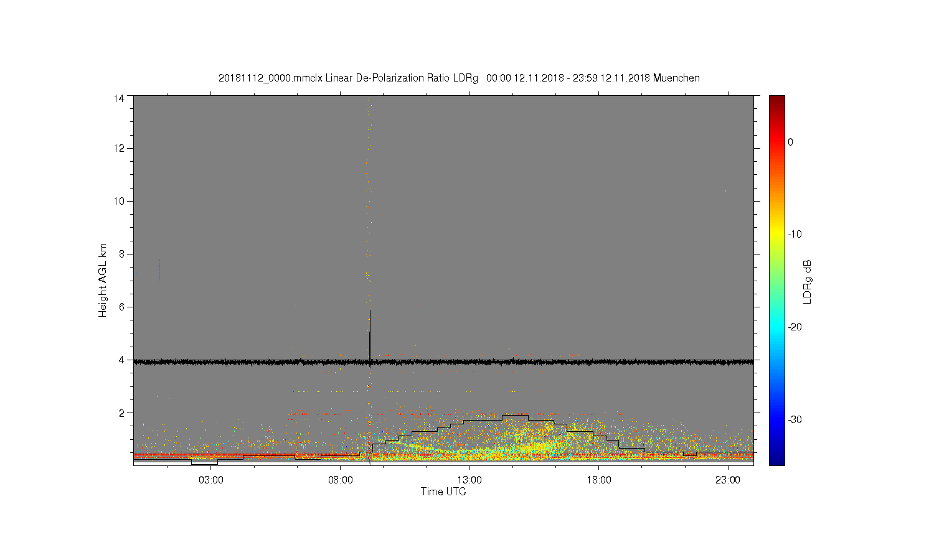Click the yellow section of the colorbar
Viewport: 934px width, 560px height.
pyautogui.click(x=777, y=235)
